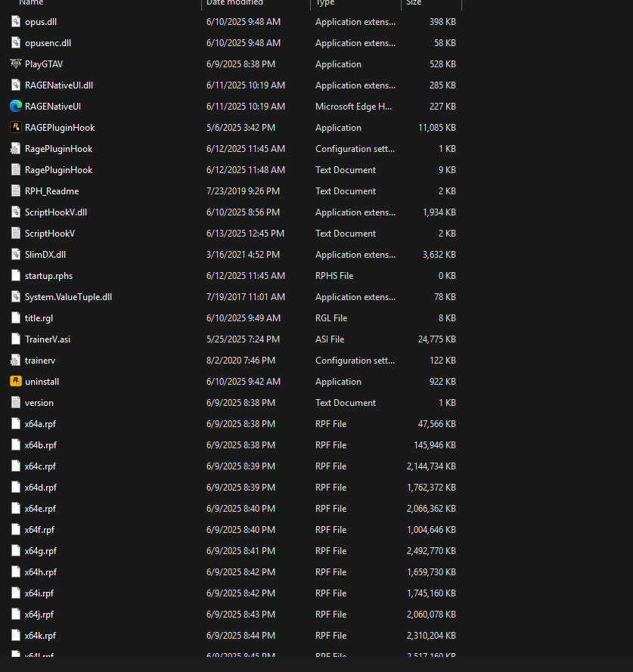
Task: Click the RagePluginHook configuration settings icon
Action: pos(16,149)
